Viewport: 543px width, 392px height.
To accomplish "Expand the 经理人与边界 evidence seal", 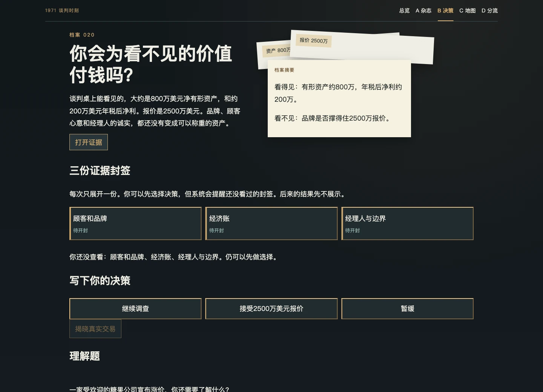I will [x=408, y=224].
